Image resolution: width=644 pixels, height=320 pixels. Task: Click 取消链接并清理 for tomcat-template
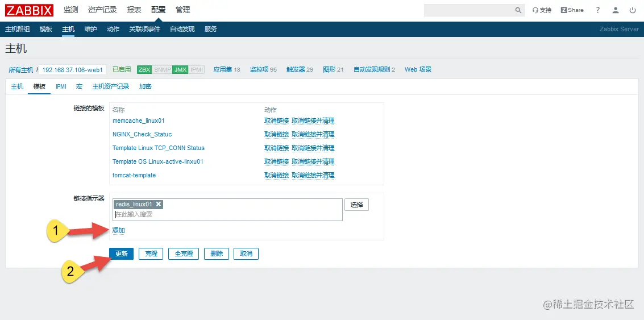tap(313, 175)
